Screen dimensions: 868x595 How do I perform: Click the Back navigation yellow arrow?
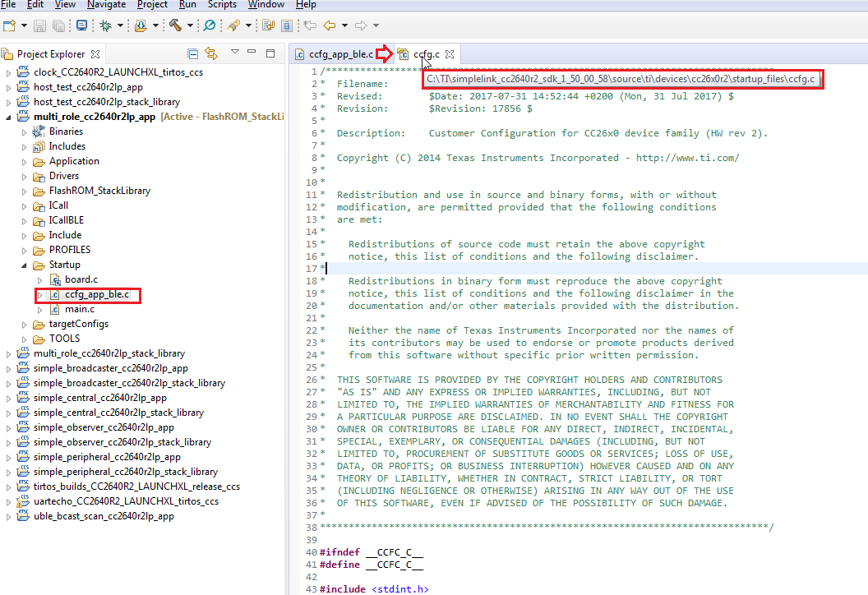(330, 25)
